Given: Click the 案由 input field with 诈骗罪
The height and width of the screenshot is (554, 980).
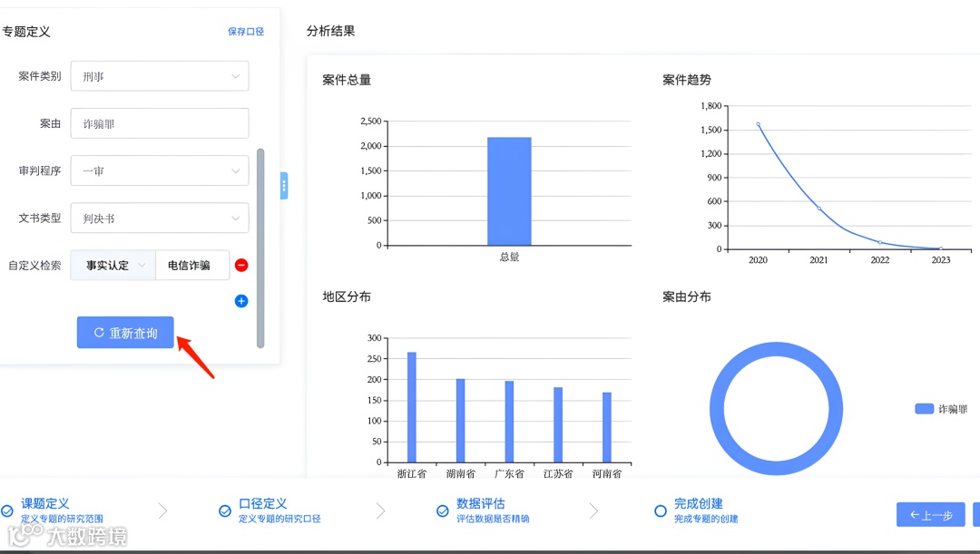Looking at the screenshot, I should [160, 123].
